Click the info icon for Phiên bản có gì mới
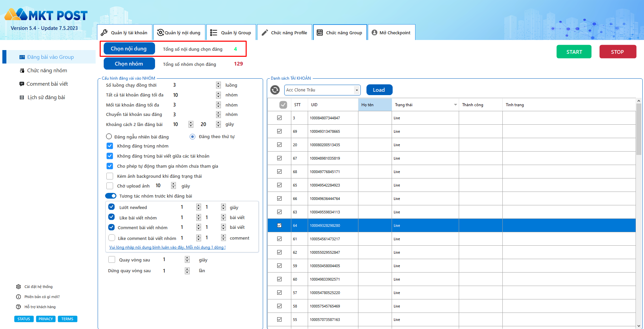Viewport: 644px width, 329px height. tap(18, 297)
